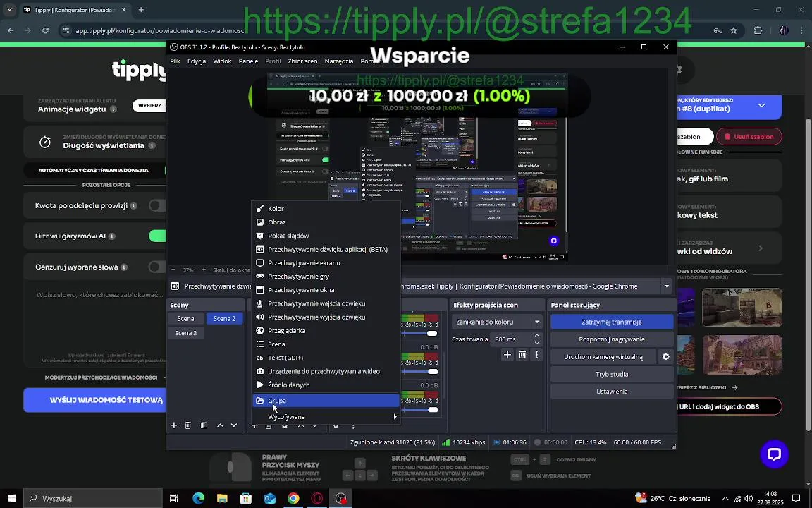Click Zatrzymaj transmisję button
This screenshot has width=812, height=508.
(x=612, y=322)
